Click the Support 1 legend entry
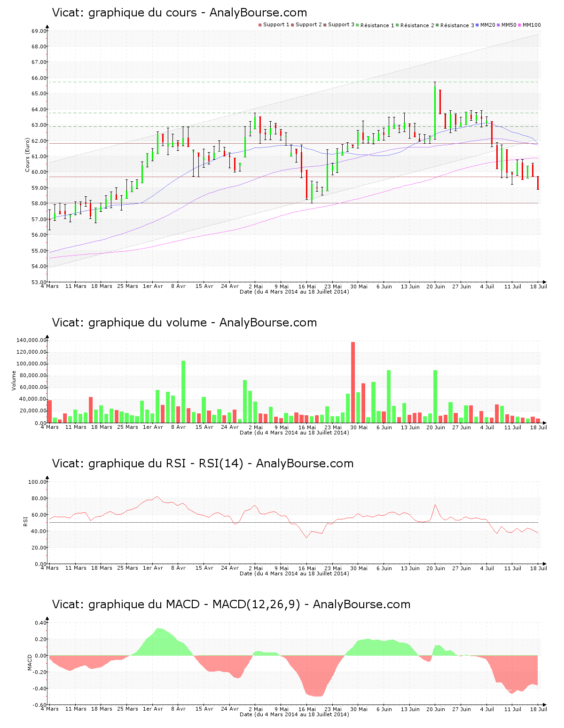This screenshot has height=728, width=564. (274, 25)
